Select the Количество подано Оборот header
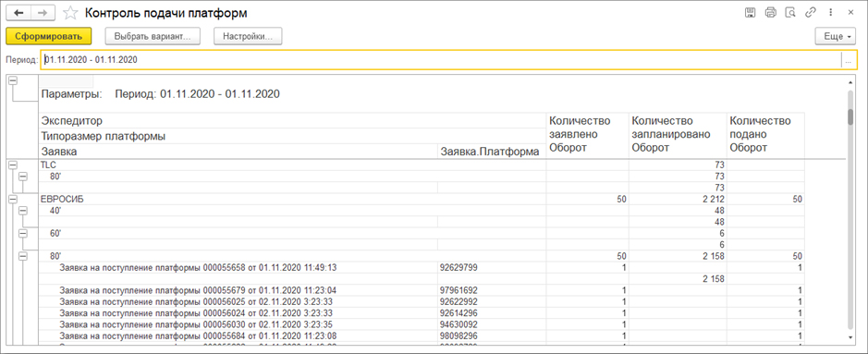The height and width of the screenshot is (354, 868). 765,136
